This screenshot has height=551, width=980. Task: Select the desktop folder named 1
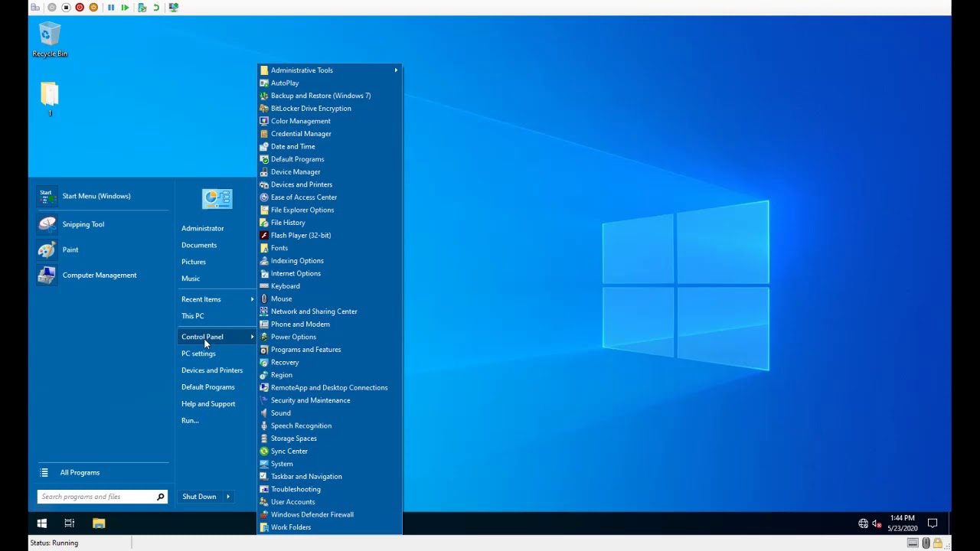[x=50, y=99]
